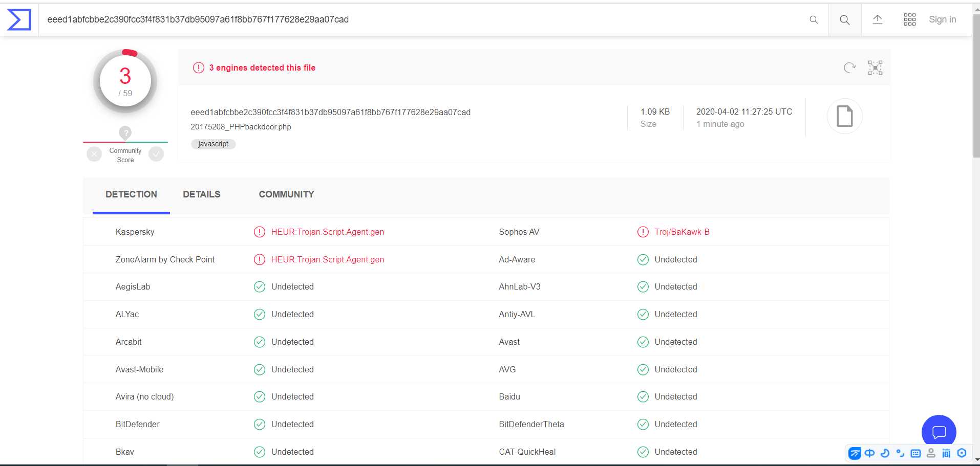Click the ZoneAlarm detection warning icon
980x466 pixels.
(260, 259)
